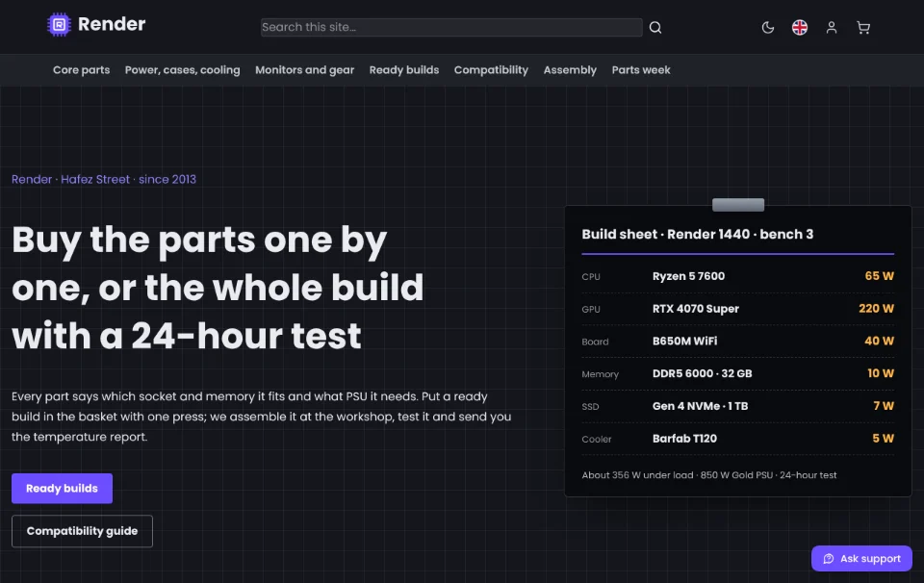Open the Parts week nav item
This screenshot has height=583, width=924.
(x=641, y=70)
